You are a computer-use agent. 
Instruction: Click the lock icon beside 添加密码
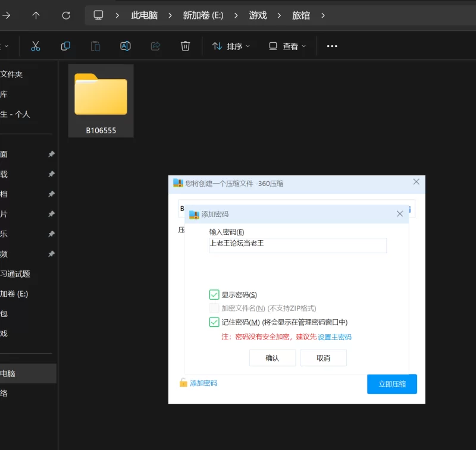183,382
